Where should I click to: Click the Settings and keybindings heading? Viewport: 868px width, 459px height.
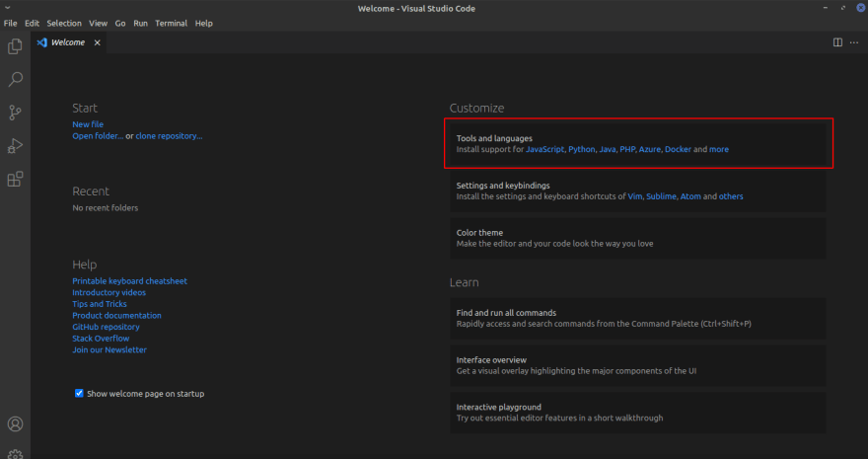tap(503, 186)
